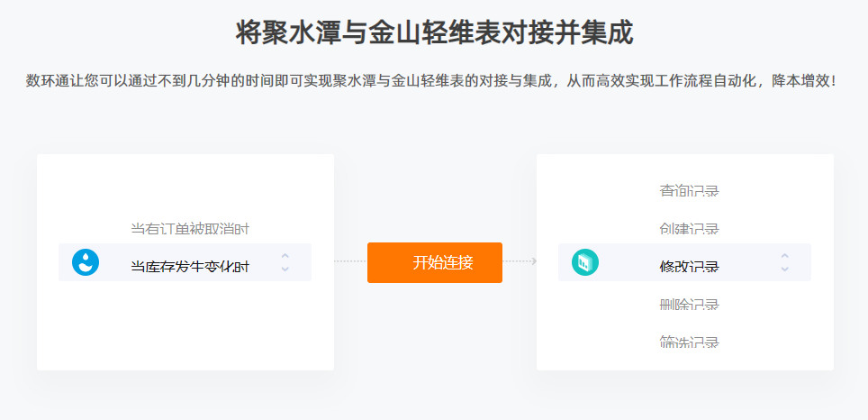
Task: Select the highlighted 修改记录 action
Action: point(684,262)
